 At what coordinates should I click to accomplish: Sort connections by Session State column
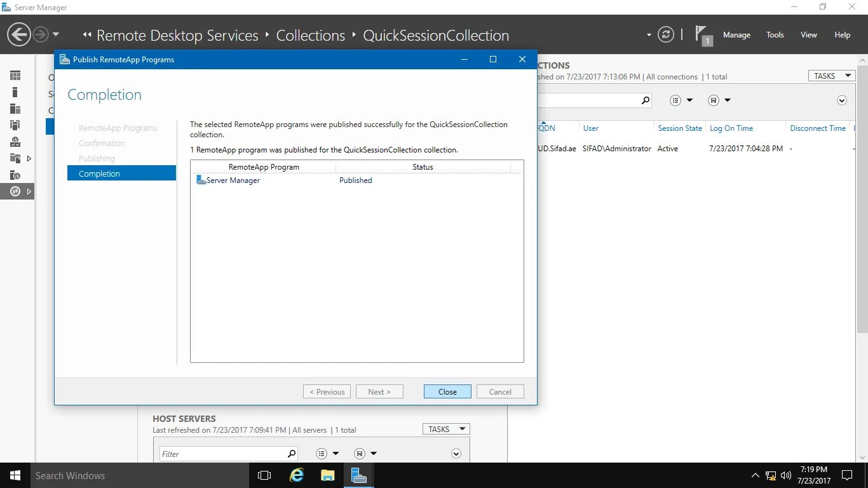pyautogui.click(x=680, y=128)
